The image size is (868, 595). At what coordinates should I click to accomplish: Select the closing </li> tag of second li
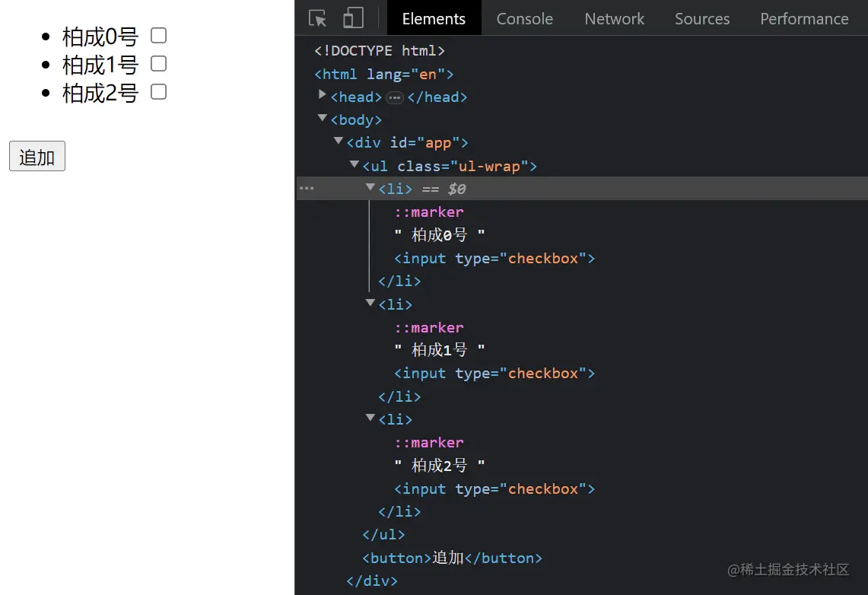pyautogui.click(x=399, y=397)
